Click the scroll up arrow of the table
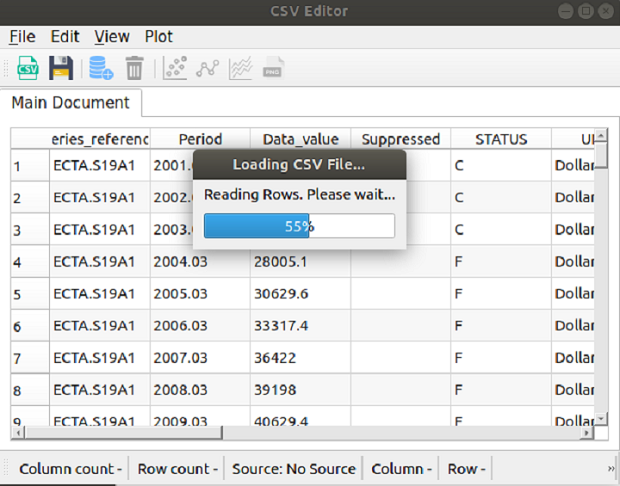Viewport: 620px width, 486px height. [601, 136]
